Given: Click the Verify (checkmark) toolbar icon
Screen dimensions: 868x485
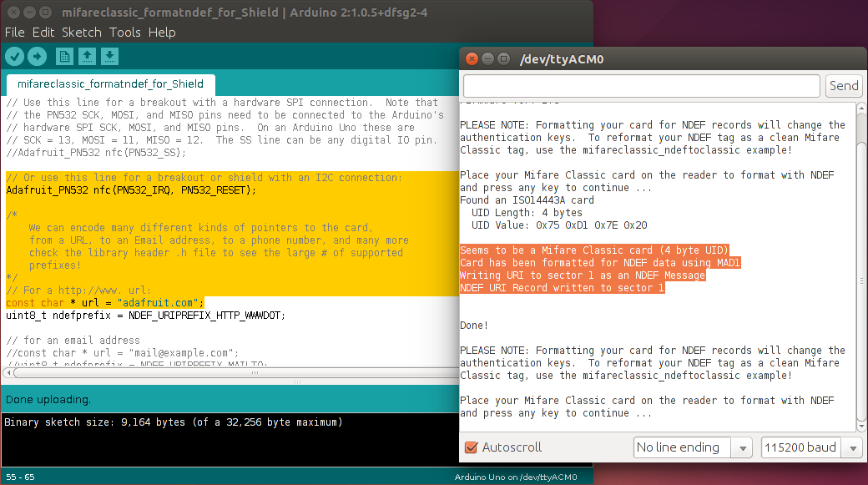Looking at the screenshot, I should (x=14, y=56).
